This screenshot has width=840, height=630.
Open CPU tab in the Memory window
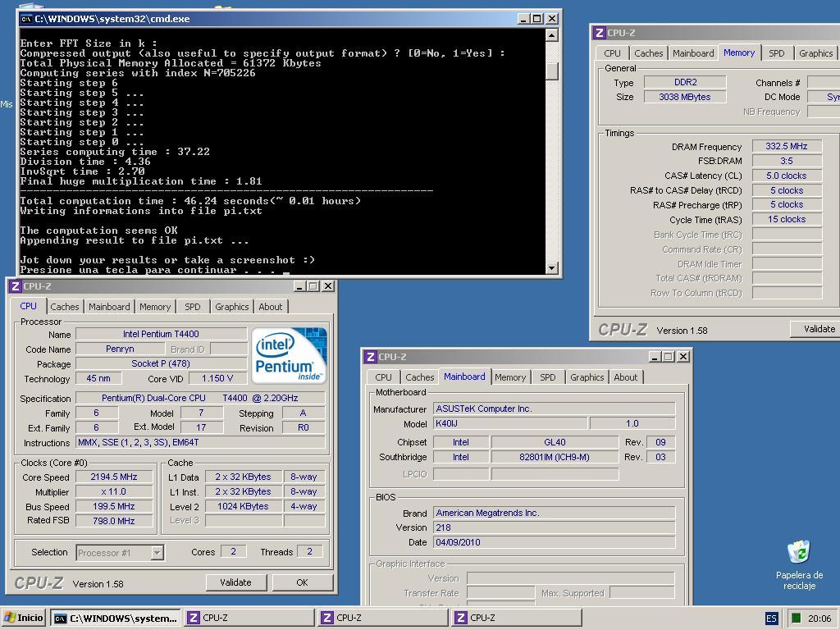pos(612,53)
